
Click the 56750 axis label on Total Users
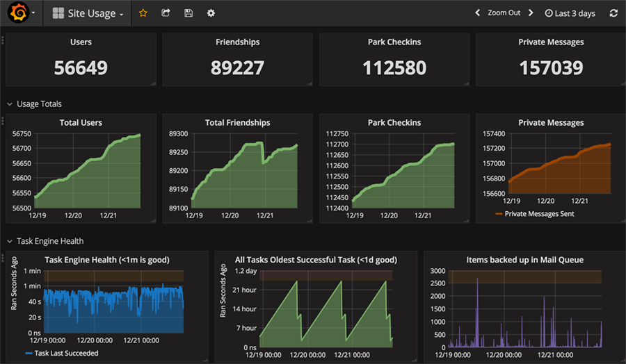coord(22,133)
